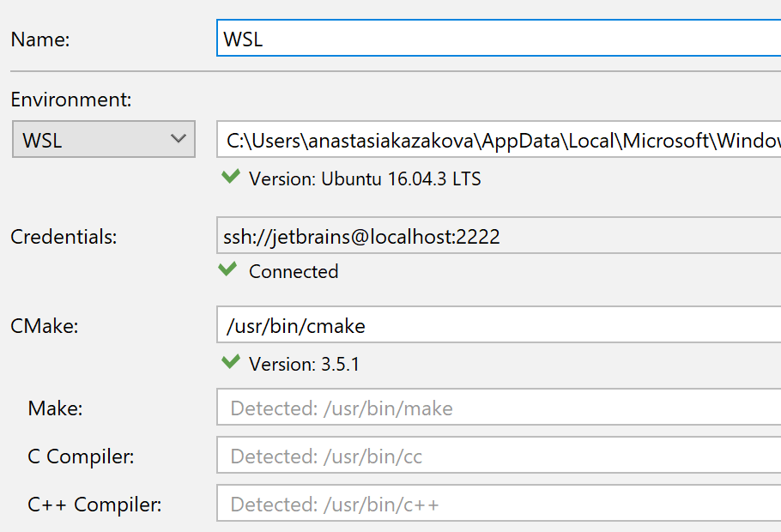
Task: Click the green checkmark next to Connected
Action: coord(227,269)
